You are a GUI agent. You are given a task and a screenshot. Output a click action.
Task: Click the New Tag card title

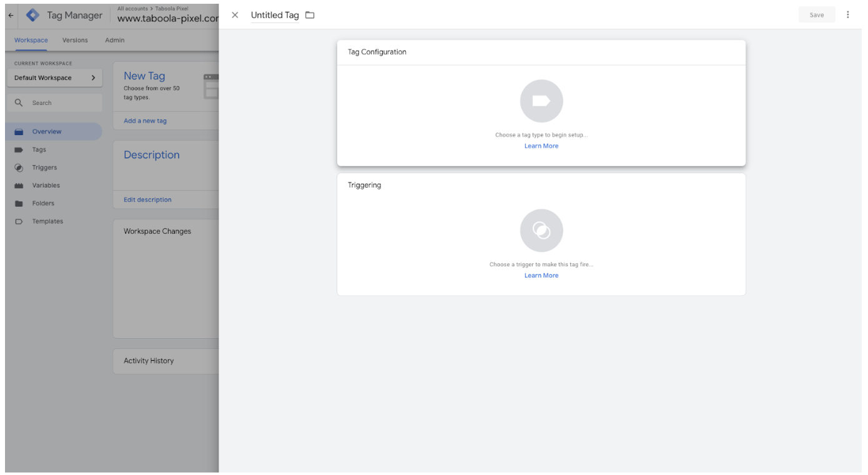pos(144,76)
